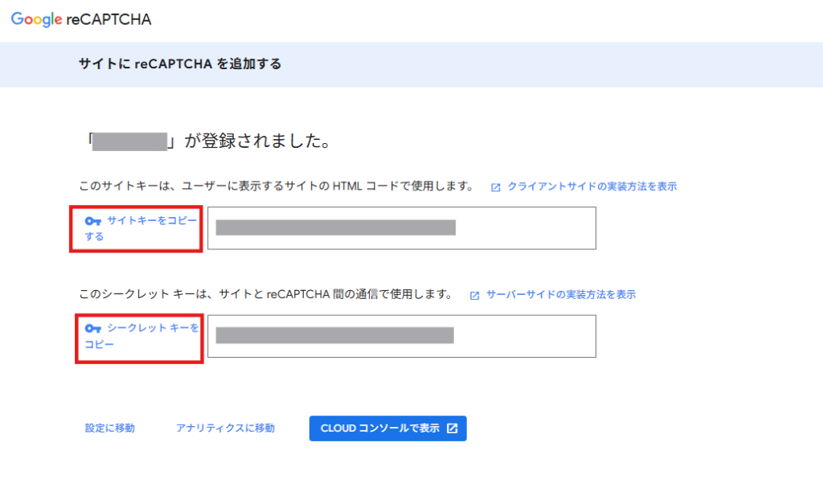Select the secret key text field
Image resolution: width=823 pixels, height=504 pixels.
pyautogui.click(x=402, y=336)
